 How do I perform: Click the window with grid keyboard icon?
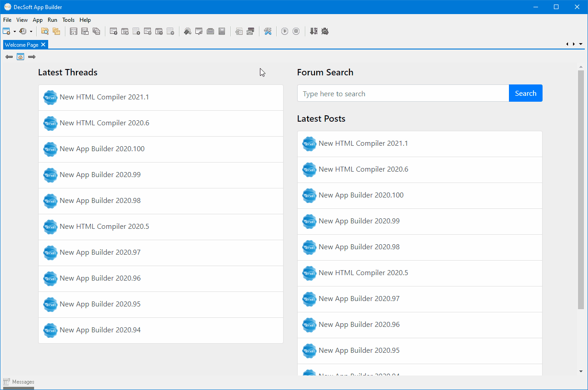click(250, 31)
